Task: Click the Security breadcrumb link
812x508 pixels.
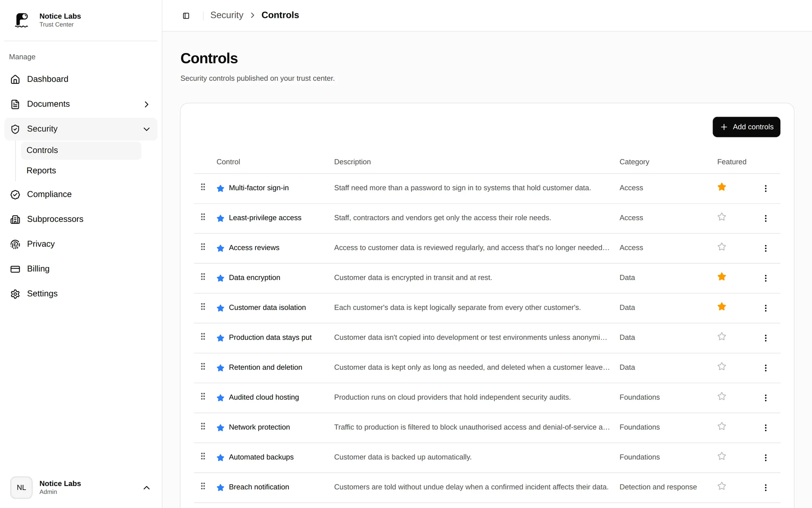Action: coord(227,15)
